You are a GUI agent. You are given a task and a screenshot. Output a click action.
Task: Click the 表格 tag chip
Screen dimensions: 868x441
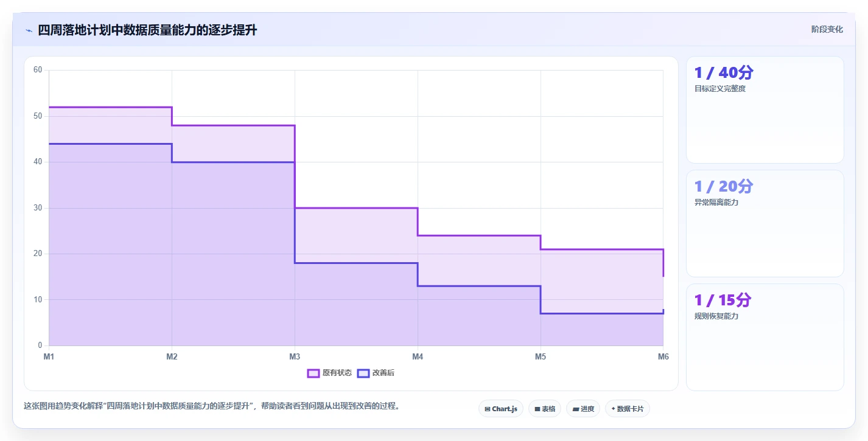545,409
